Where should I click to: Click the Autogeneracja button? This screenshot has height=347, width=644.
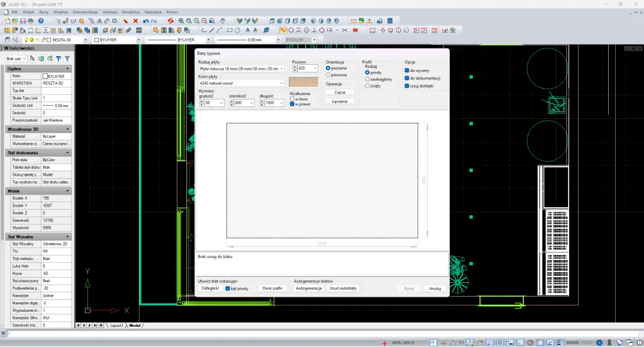pos(309,288)
